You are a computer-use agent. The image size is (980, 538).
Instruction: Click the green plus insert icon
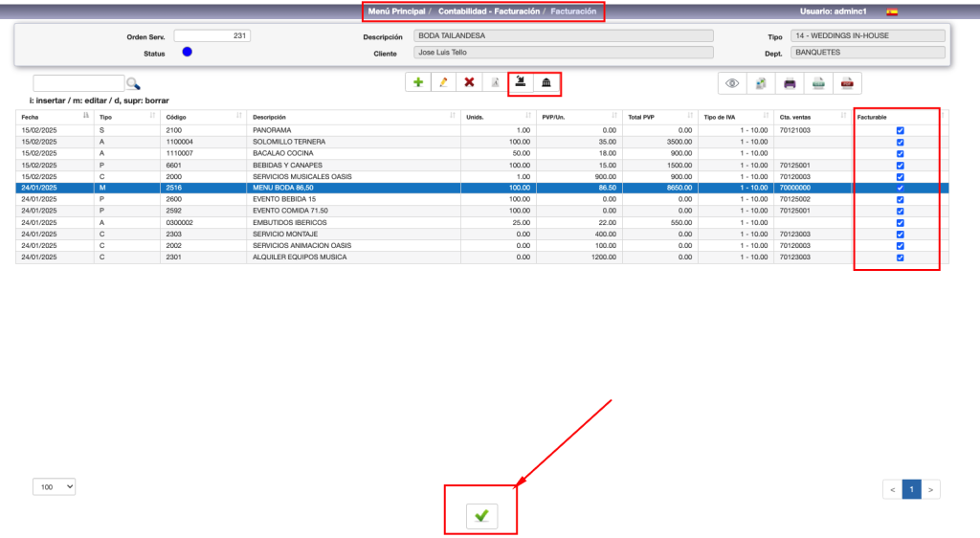pos(418,83)
